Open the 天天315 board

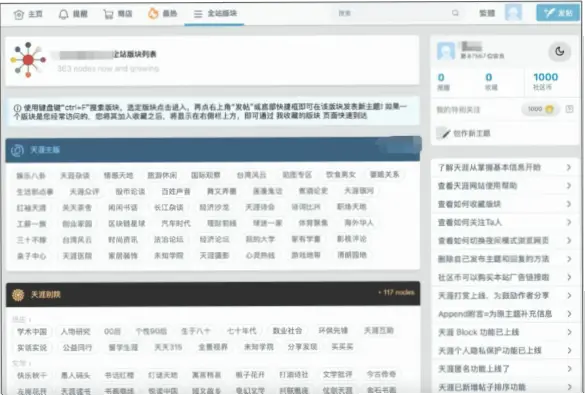coord(168,347)
